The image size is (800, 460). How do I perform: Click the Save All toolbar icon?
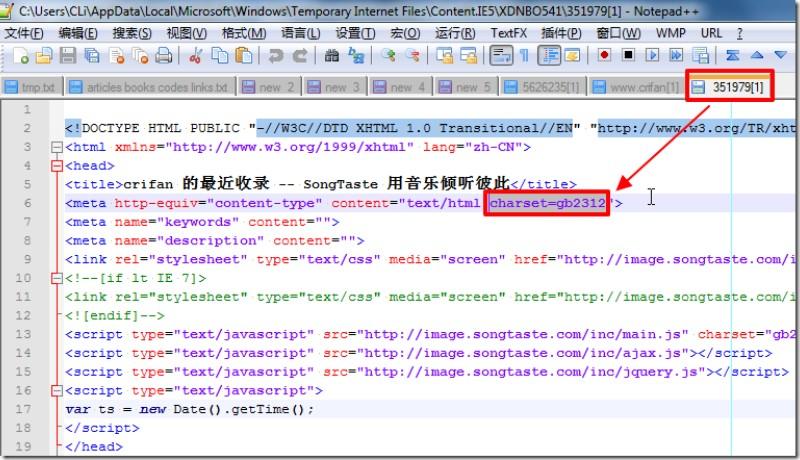tap(90, 56)
